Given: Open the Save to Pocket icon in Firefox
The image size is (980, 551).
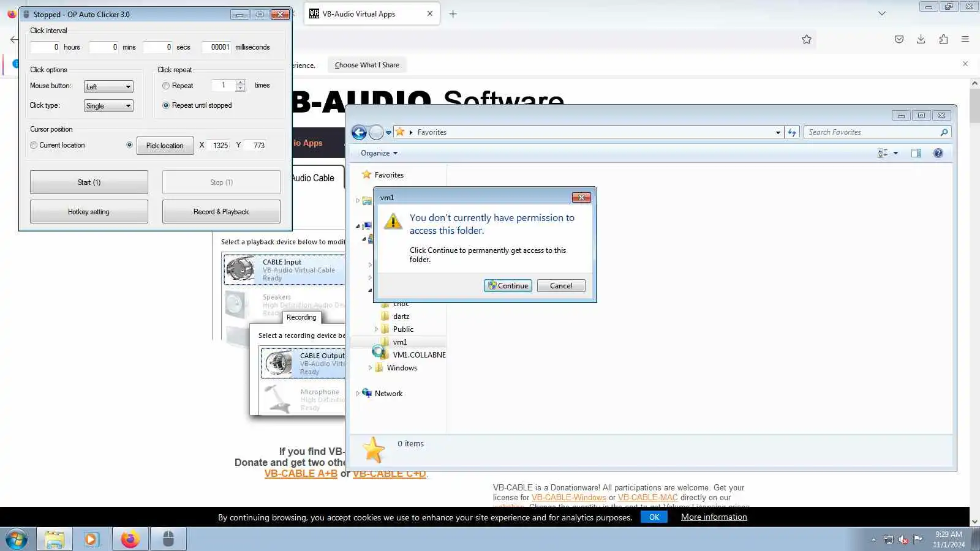Looking at the screenshot, I should click(x=899, y=39).
